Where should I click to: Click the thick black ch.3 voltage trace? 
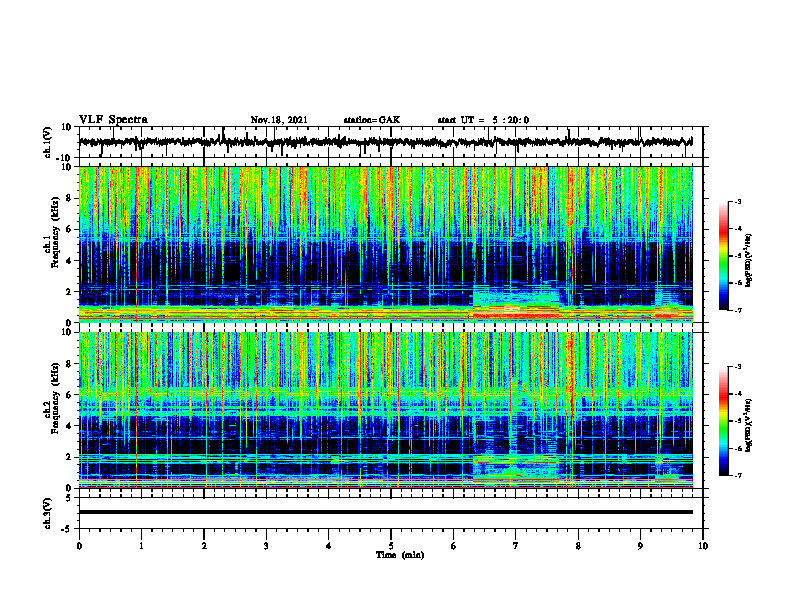coord(385,512)
